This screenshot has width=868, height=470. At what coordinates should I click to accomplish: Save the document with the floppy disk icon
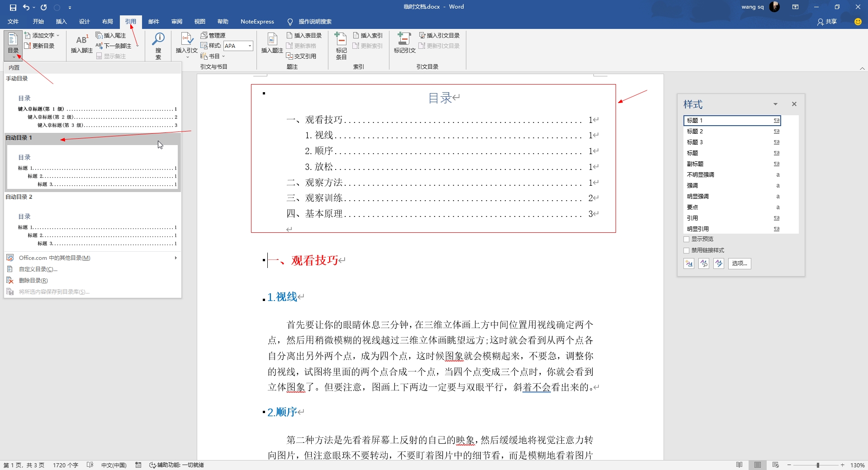[13, 7]
